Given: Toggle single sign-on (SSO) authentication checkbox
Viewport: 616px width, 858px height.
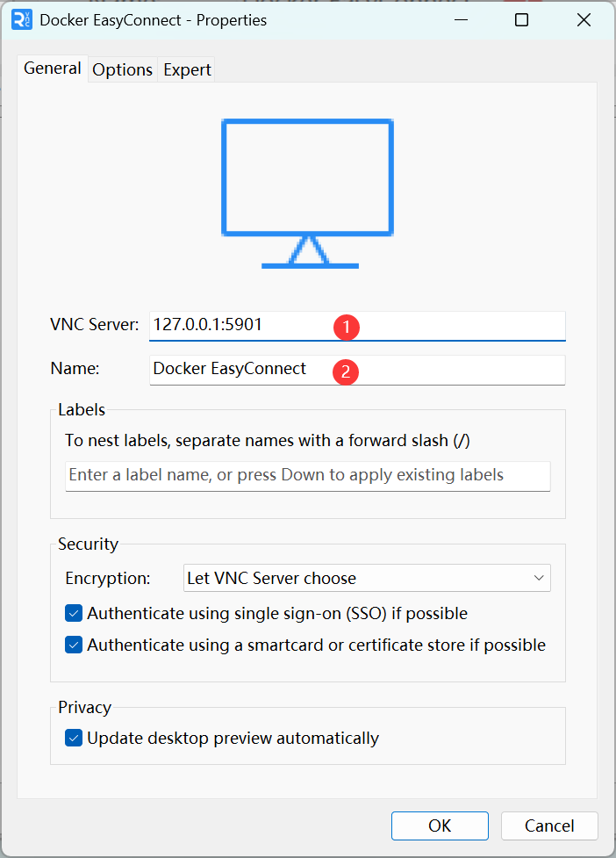Looking at the screenshot, I should [x=74, y=613].
